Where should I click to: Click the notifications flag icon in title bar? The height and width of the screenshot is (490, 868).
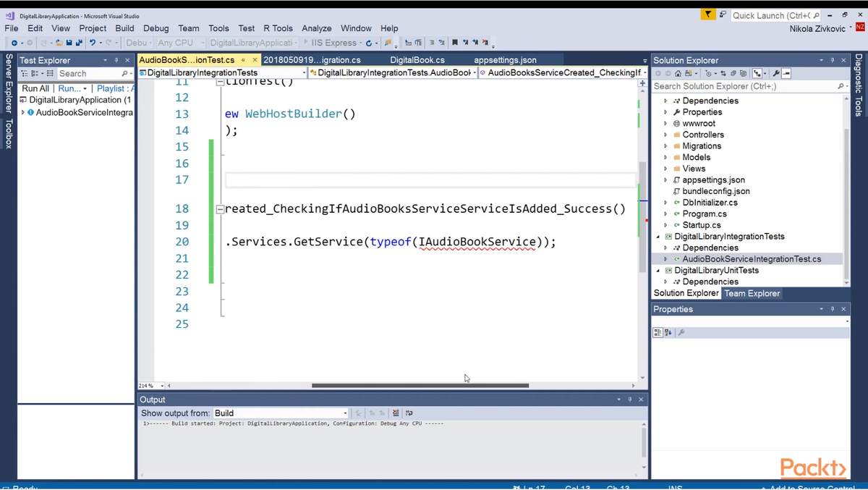coord(708,14)
